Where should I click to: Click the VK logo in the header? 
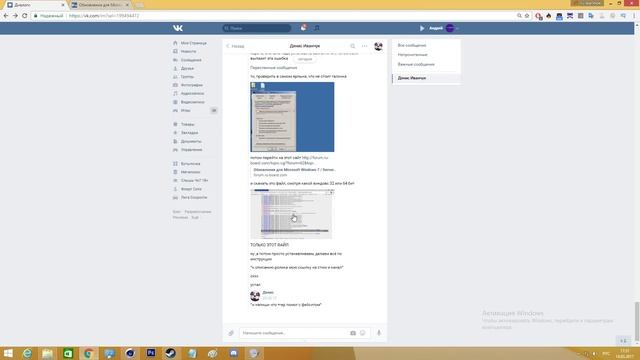(178, 28)
